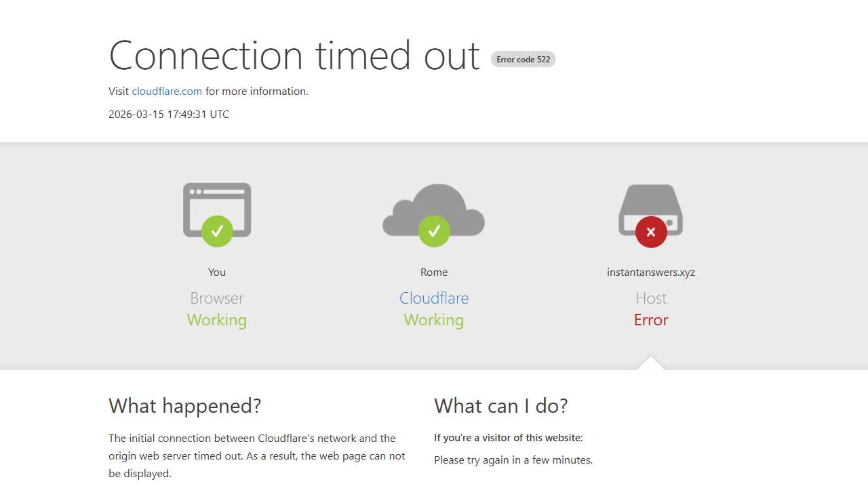The height and width of the screenshot is (488, 868).
Task: Click the instantanswers.xyz host name
Action: point(651,272)
